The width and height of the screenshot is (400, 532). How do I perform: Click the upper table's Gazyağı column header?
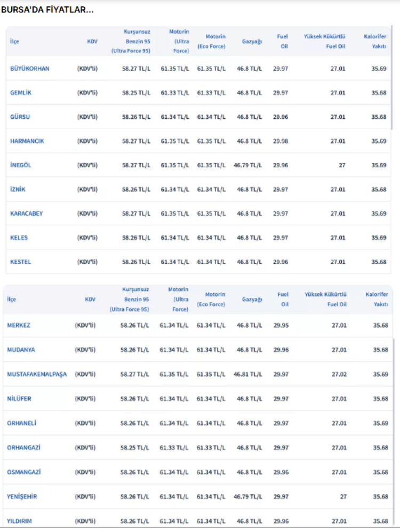tap(252, 42)
